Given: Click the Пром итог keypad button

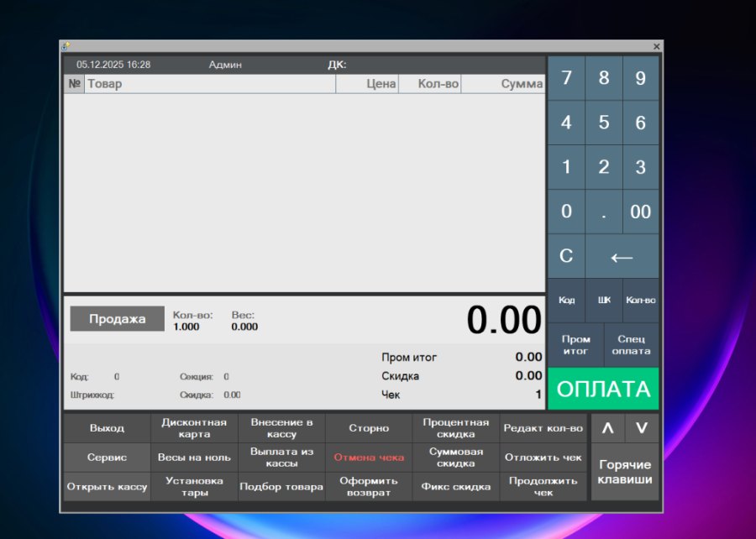Looking at the screenshot, I should pos(575,345).
